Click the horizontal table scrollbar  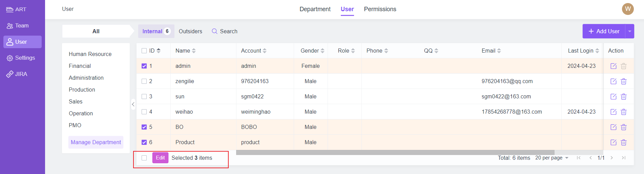click(x=395, y=152)
